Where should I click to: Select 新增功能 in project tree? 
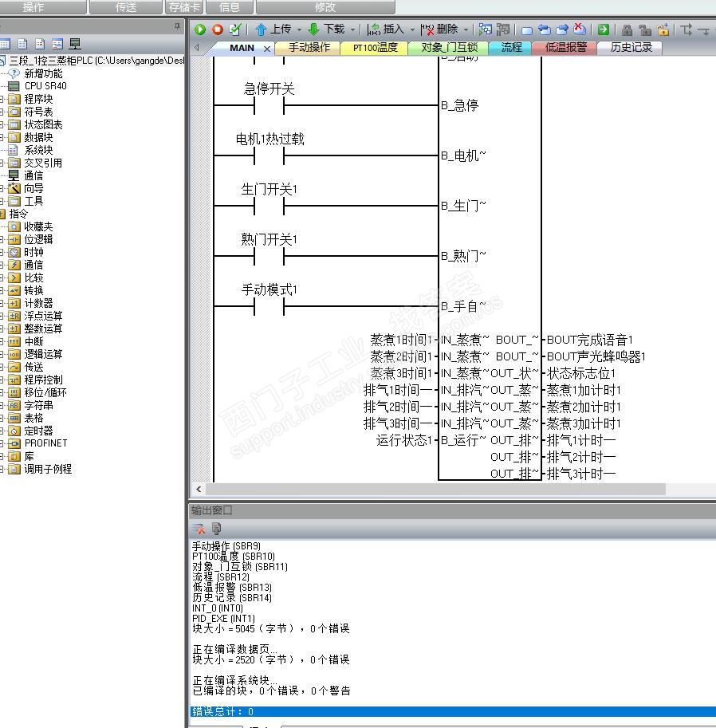[x=43, y=73]
